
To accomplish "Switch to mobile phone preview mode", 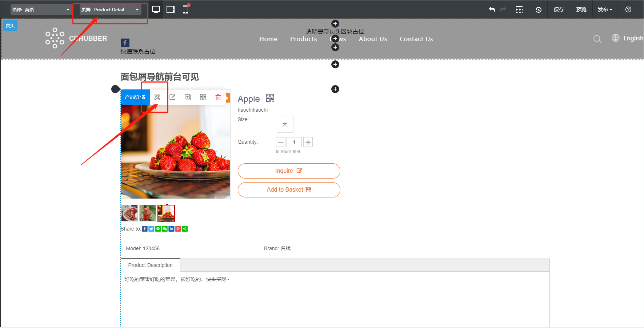I will click(x=185, y=10).
